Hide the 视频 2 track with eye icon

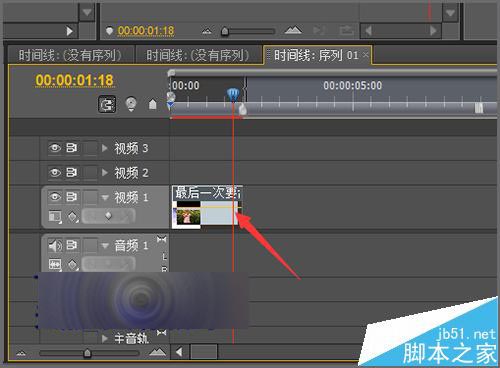(55, 172)
